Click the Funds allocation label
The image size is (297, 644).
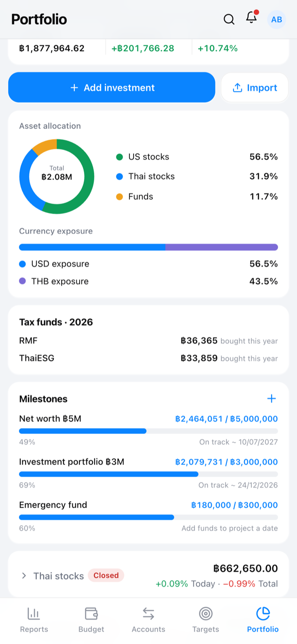click(141, 196)
